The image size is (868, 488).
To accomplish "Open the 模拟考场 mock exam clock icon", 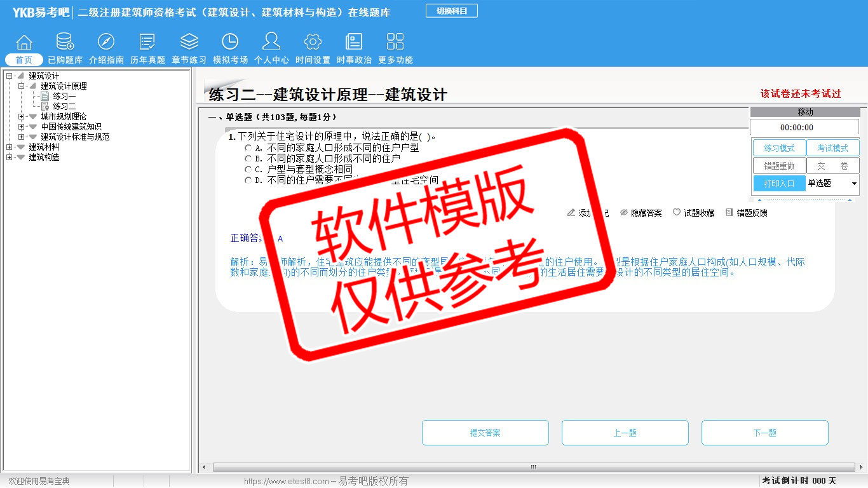I will pos(230,42).
